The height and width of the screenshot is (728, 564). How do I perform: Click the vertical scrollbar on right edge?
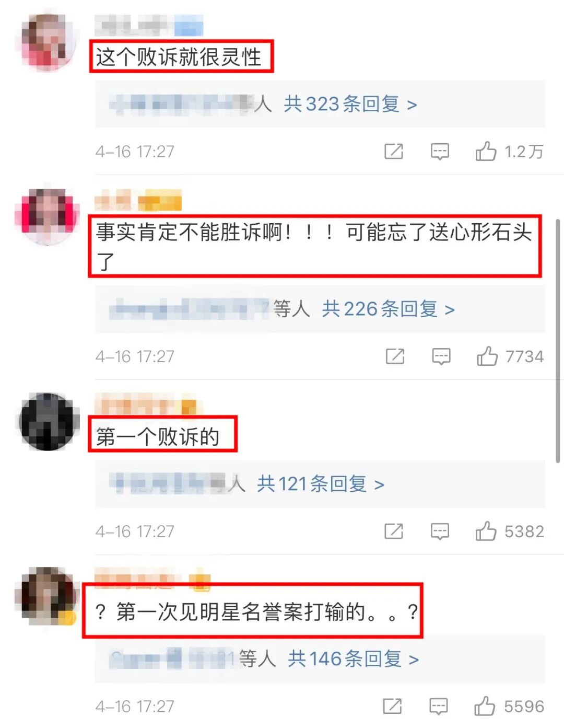[x=558, y=341]
